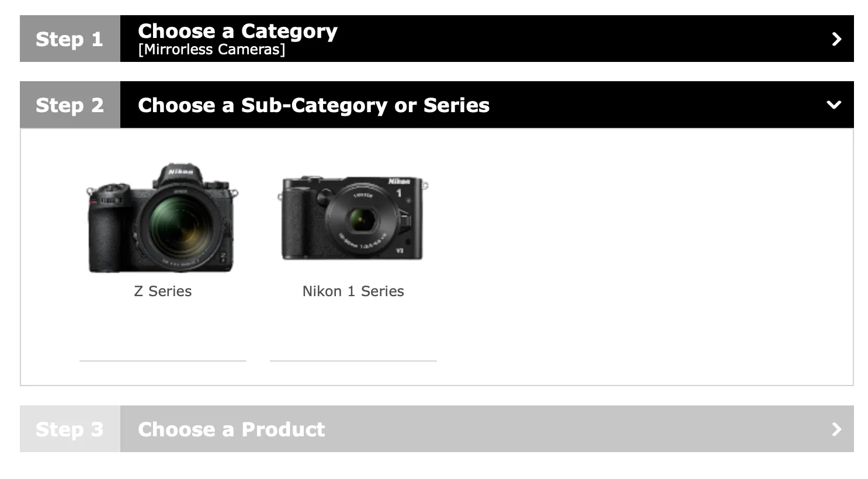Image resolution: width=868 pixels, height=479 pixels.
Task: Click the Z Series text label
Action: 163,291
